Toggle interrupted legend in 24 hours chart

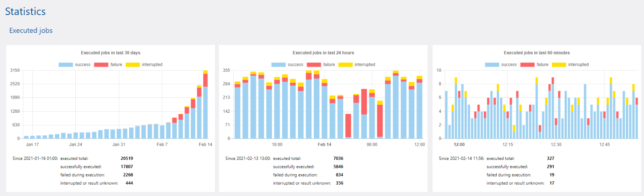(x=345, y=65)
